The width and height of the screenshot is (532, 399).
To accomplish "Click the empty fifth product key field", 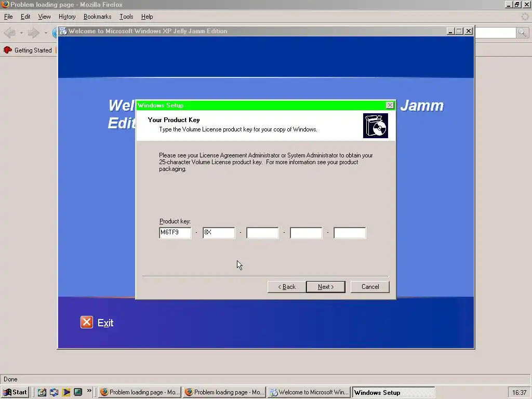I will [350, 233].
